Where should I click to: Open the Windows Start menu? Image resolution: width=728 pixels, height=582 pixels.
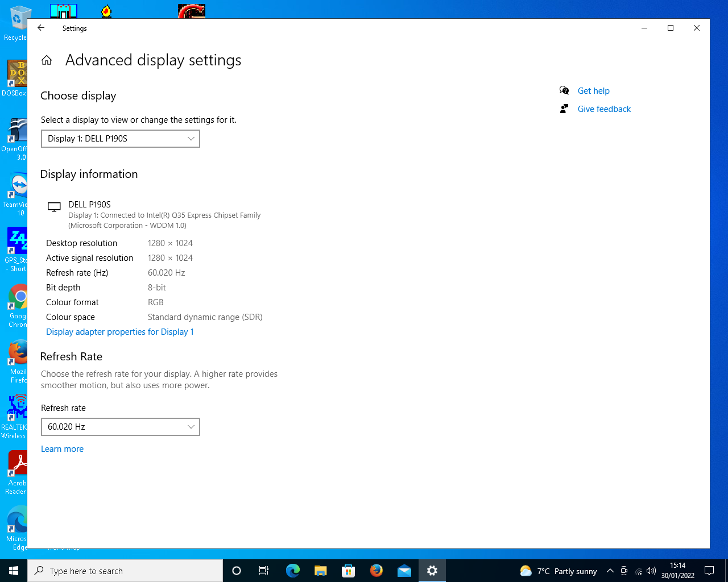14,571
